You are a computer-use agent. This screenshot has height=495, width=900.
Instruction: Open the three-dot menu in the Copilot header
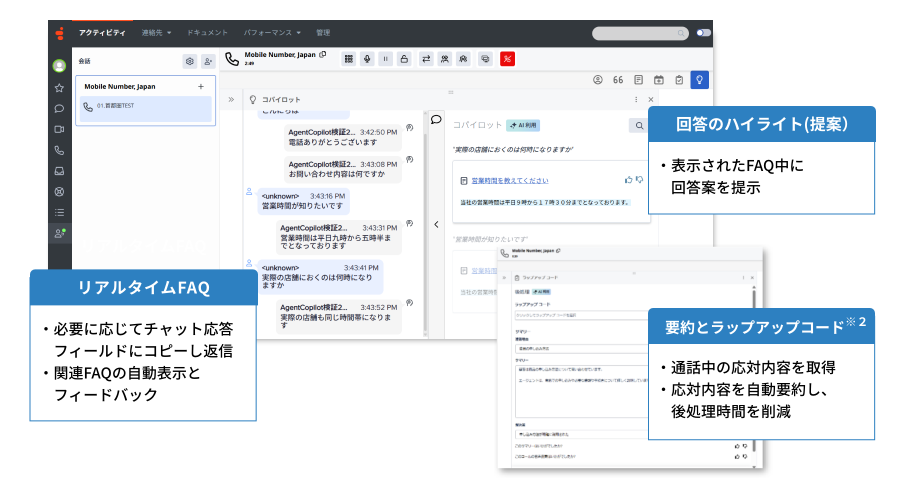coord(636,99)
